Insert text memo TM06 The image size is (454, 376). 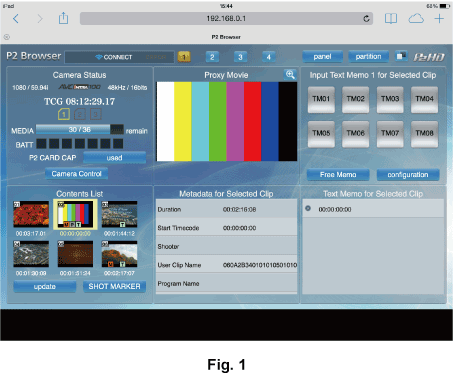tap(356, 134)
